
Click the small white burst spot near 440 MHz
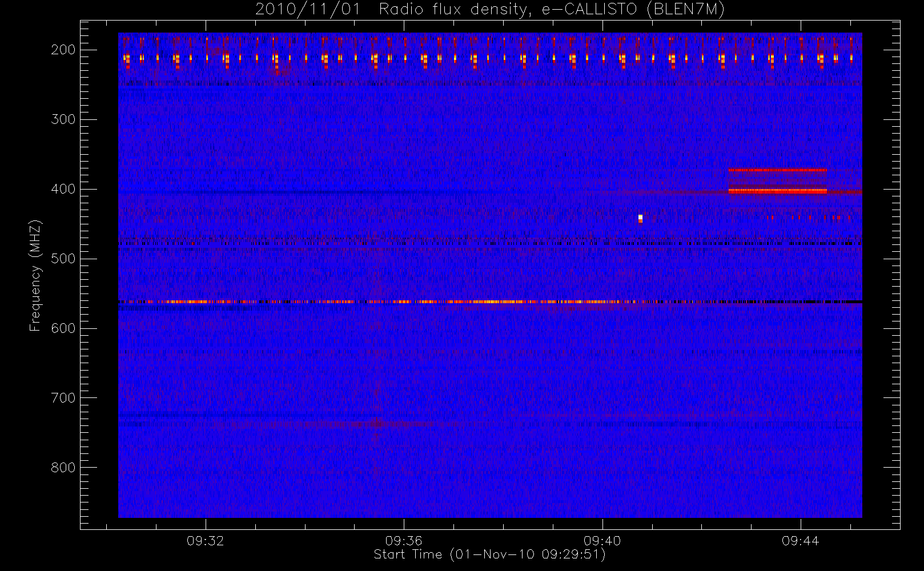point(640,219)
